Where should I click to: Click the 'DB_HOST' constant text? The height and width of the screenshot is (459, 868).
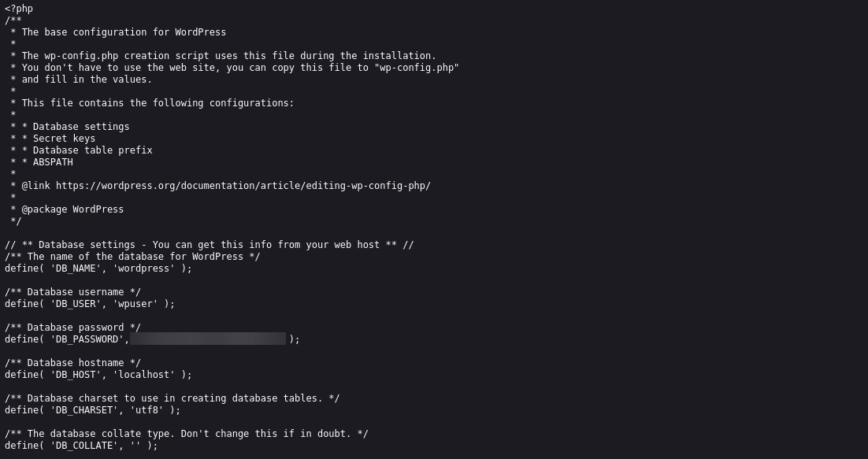tap(73, 375)
